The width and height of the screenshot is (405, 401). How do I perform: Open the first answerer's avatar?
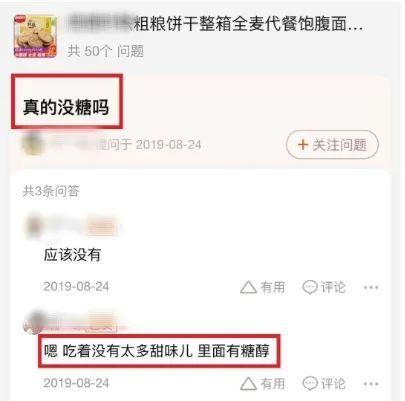(34, 227)
